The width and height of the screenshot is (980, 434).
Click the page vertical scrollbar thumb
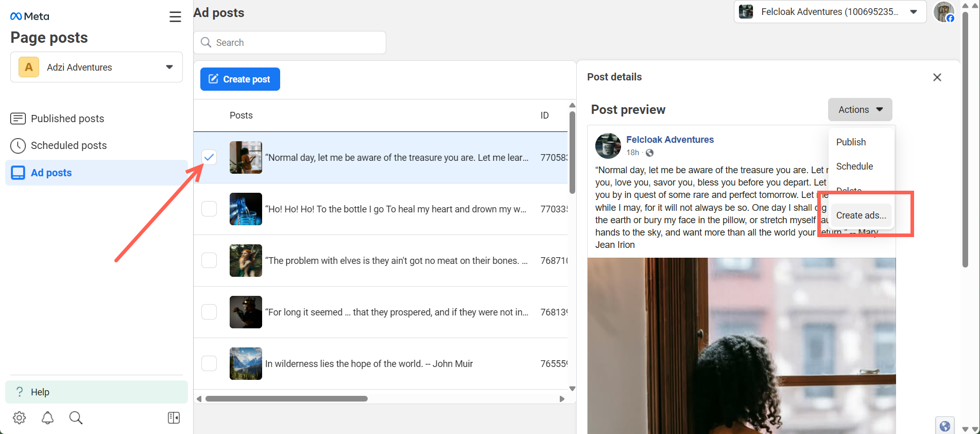[x=966, y=139]
